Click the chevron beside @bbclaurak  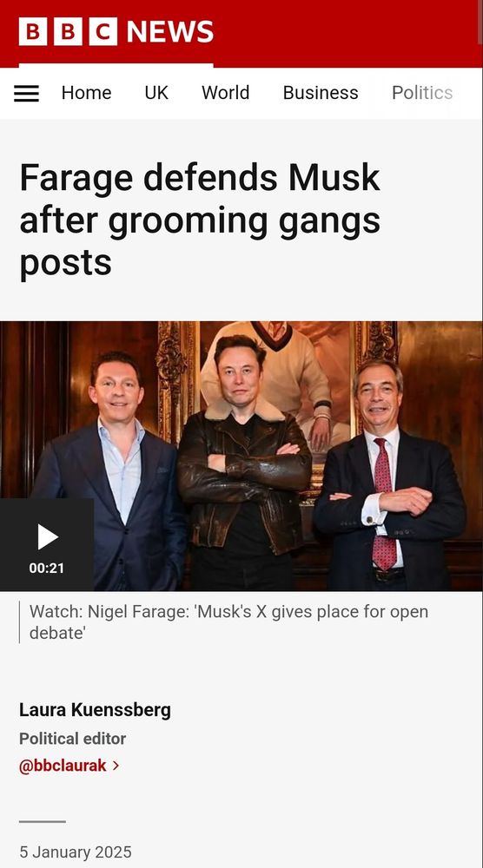tap(116, 766)
